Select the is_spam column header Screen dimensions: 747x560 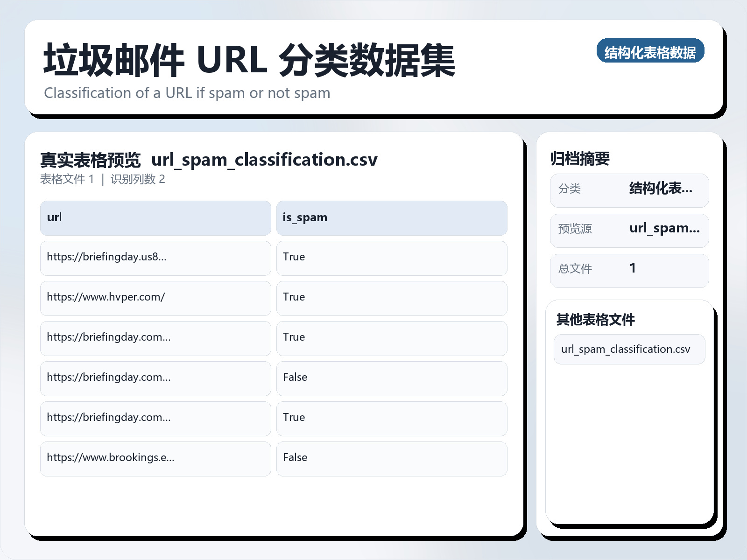click(x=391, y=217)
